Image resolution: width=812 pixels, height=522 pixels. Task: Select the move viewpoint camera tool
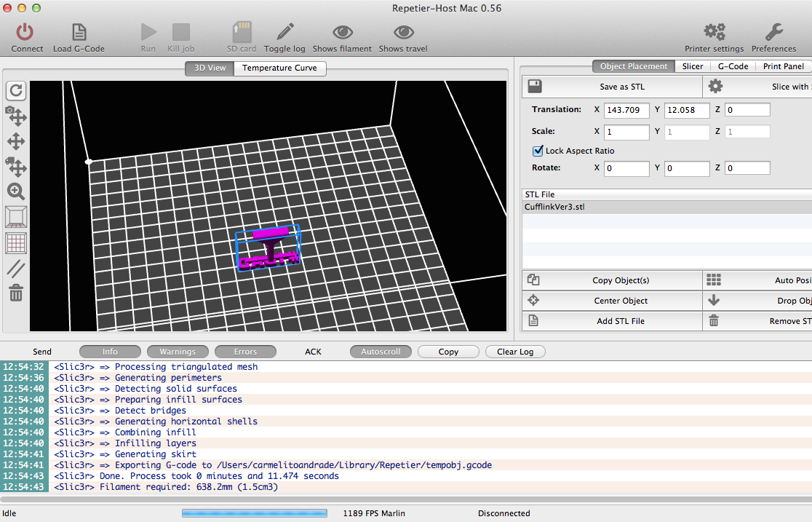(16, 116)
